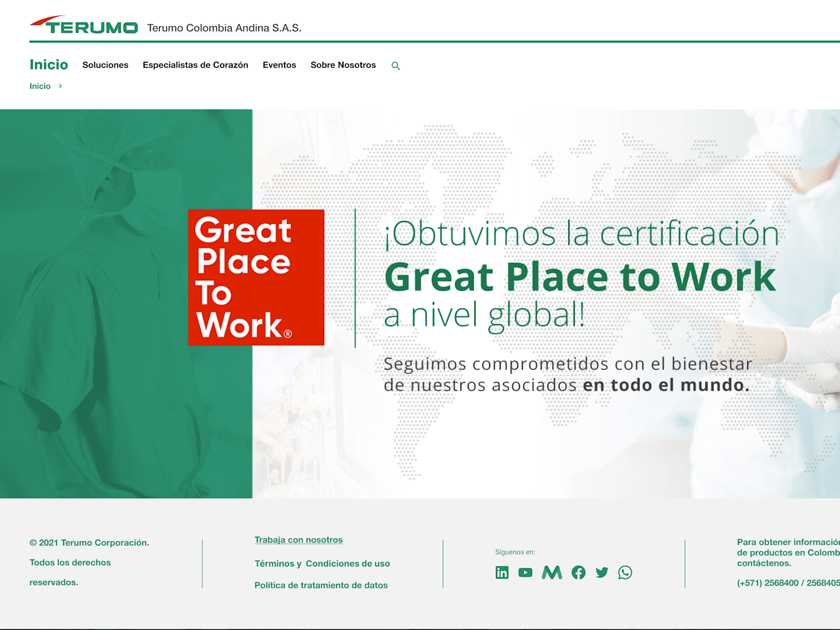Visit the Facebook icon link

(578, 572)
